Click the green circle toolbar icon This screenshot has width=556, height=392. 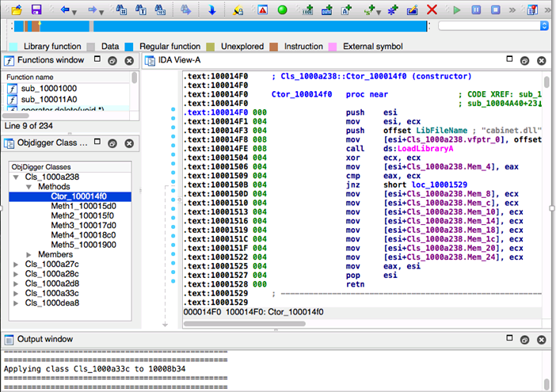(x=282, y=10)
